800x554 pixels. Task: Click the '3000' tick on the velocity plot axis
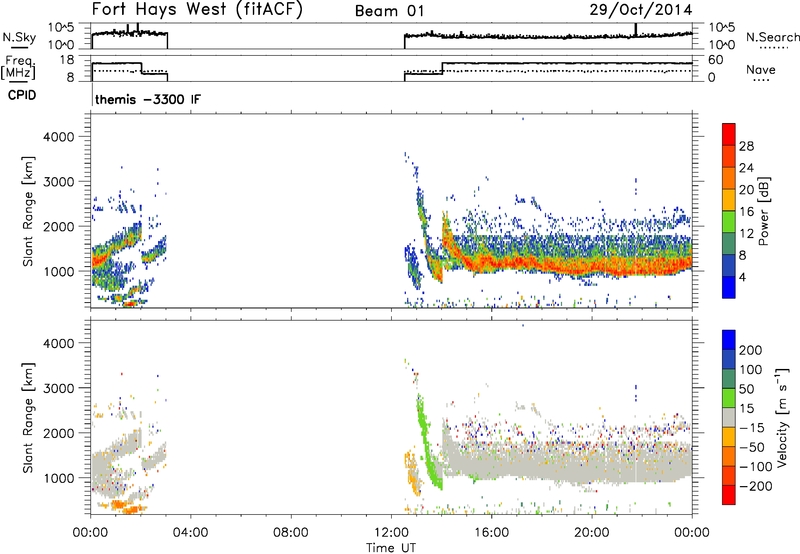(58, 388)
